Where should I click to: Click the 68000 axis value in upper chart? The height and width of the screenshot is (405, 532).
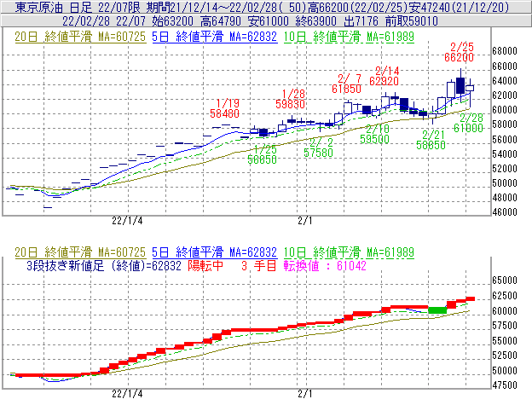(x=505, y=51)
